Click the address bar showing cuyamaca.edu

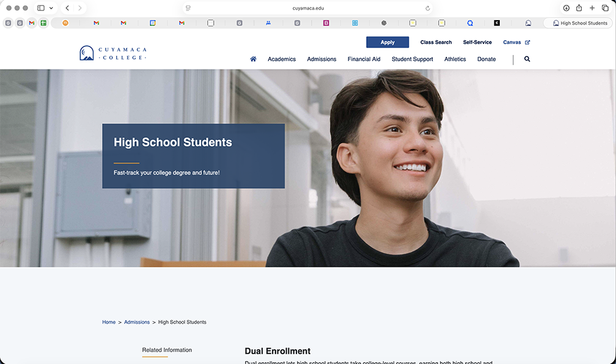click(308, 8)
